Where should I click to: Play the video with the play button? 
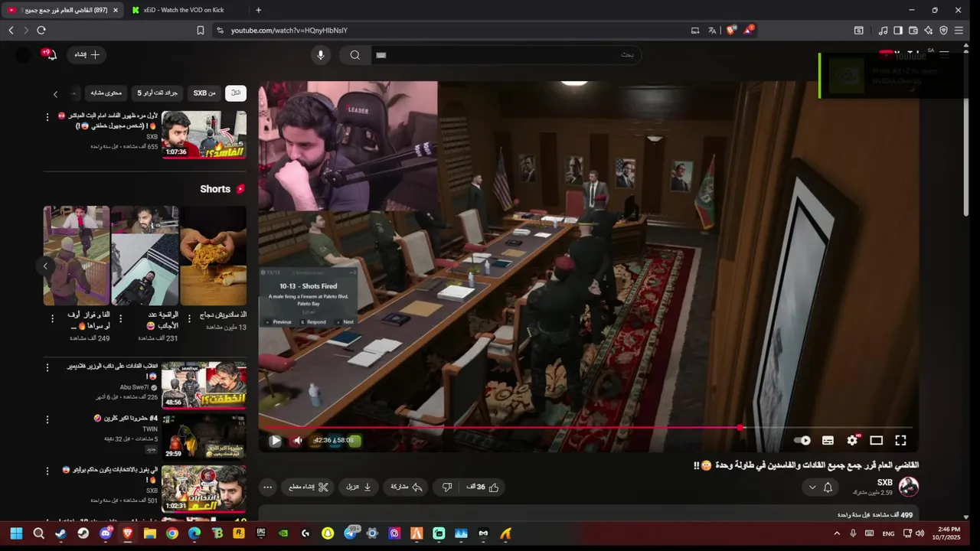pos(275,441)
